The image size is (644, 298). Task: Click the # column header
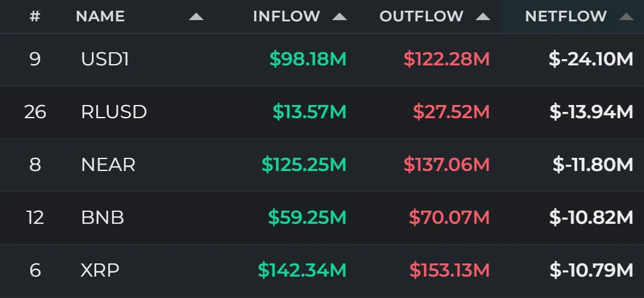[35, 16]
